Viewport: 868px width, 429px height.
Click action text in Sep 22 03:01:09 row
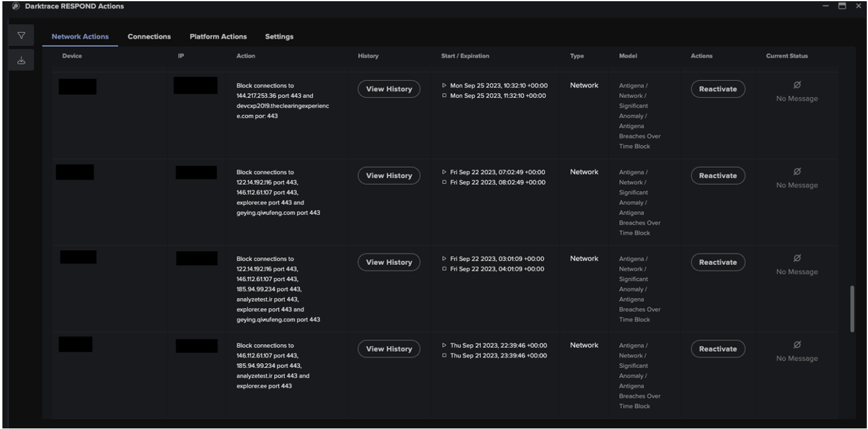click(279, 289)
